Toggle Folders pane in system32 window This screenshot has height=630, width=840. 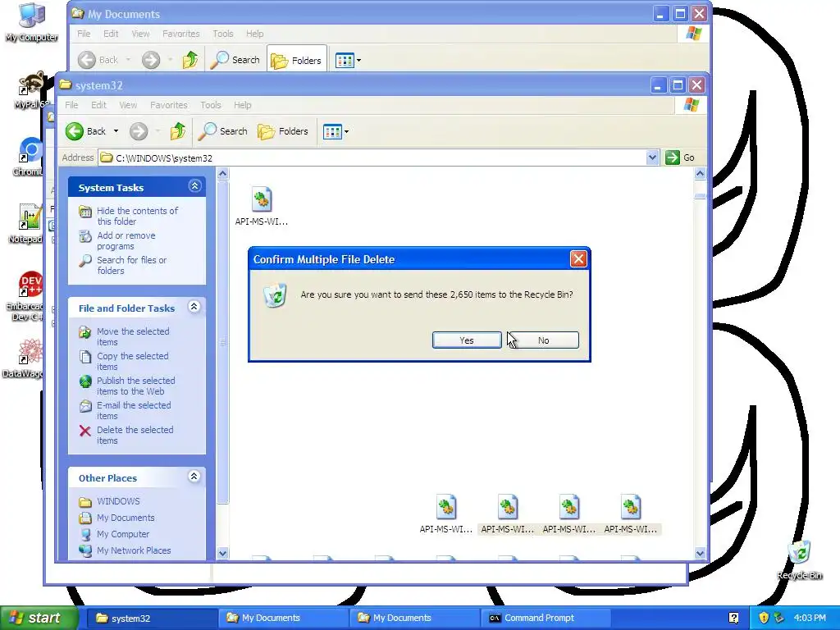coord(283,131)
